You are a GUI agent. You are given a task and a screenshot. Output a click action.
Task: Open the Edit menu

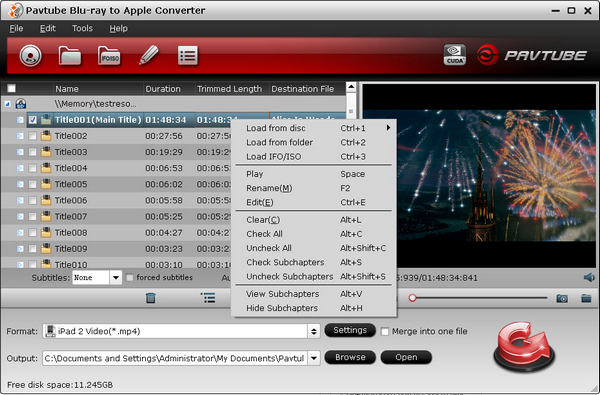[48, 28]
